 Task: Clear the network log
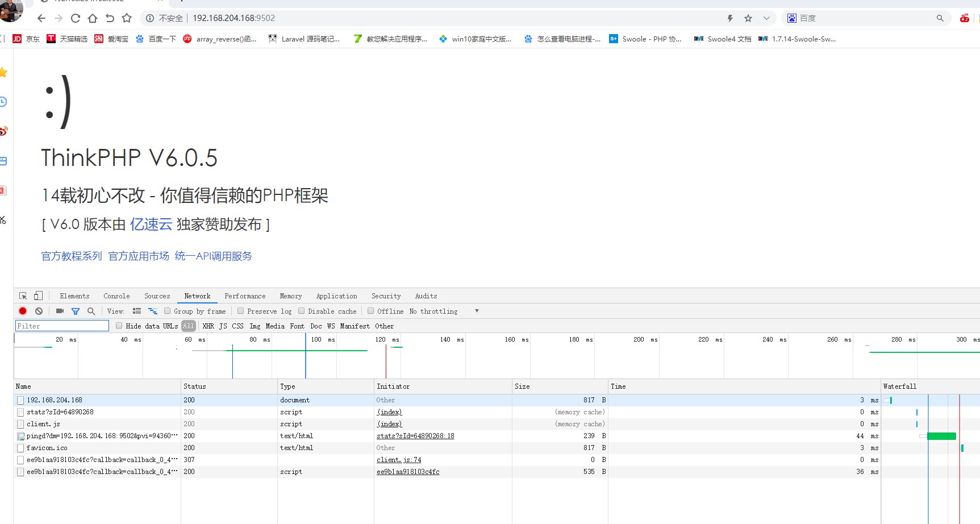(x=39, y=311)
